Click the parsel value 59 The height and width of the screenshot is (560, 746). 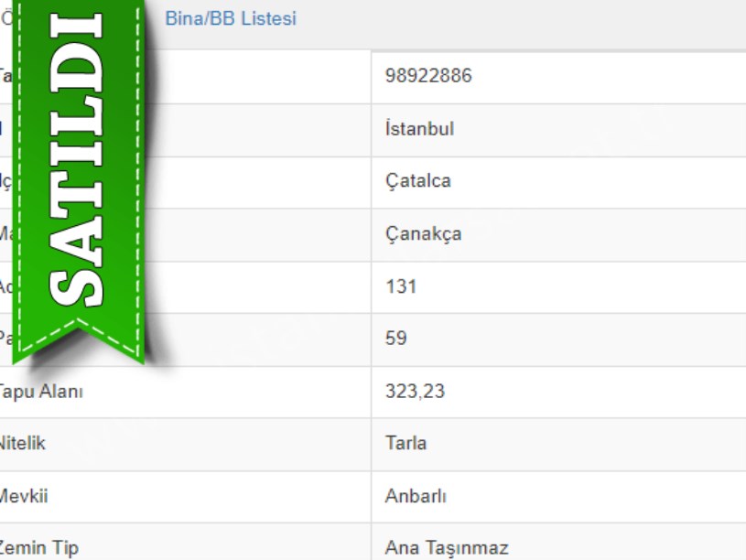click(396, 339)
